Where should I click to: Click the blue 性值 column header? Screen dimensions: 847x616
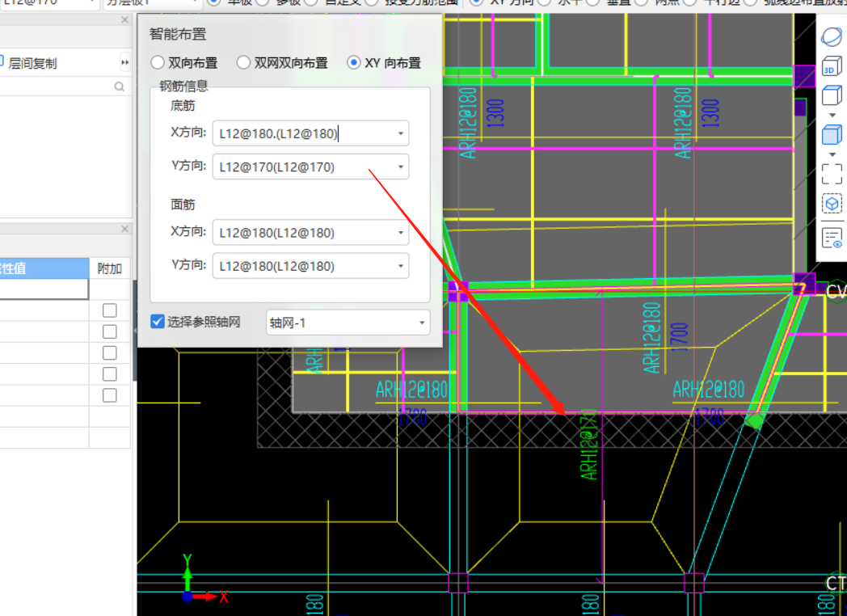(44, 268)
